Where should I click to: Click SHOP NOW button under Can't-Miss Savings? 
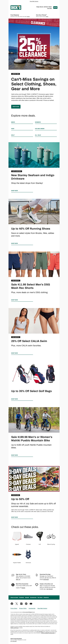[16, 106]
